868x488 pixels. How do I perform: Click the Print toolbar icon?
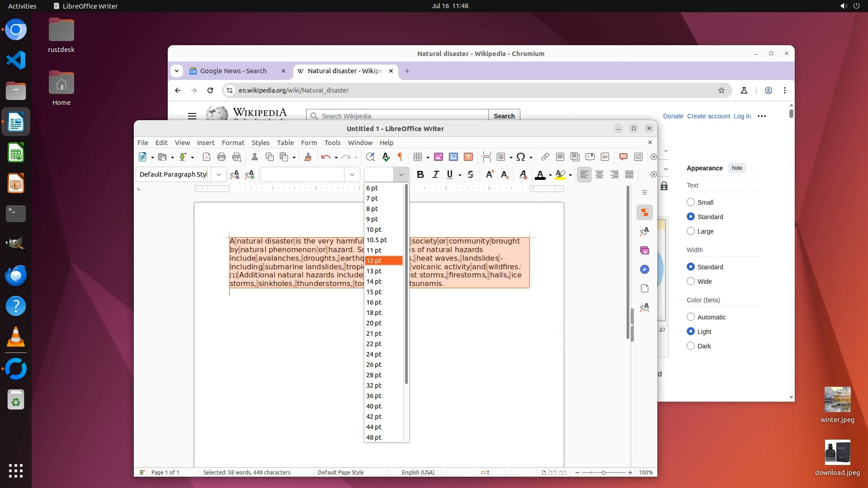(x=222, y=157)
